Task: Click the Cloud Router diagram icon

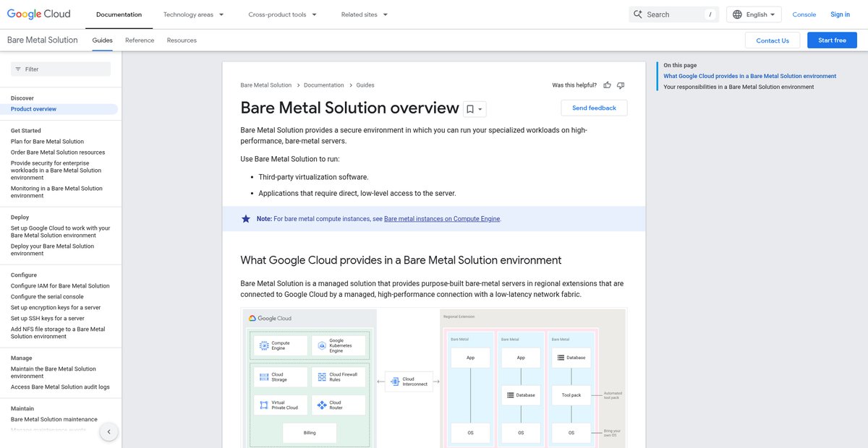Action: point(321,405)
